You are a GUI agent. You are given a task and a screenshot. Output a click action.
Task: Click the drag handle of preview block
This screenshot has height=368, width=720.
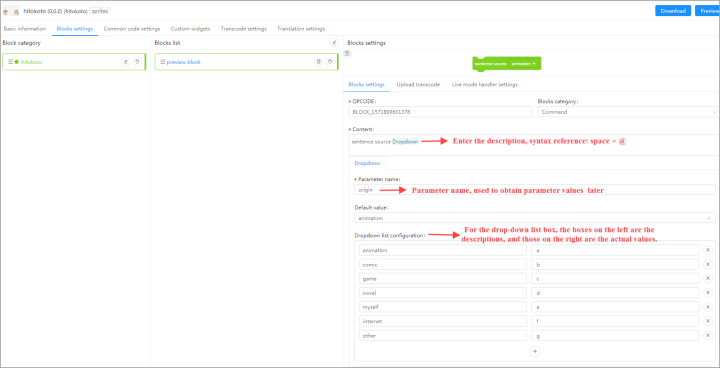(162, 62)
